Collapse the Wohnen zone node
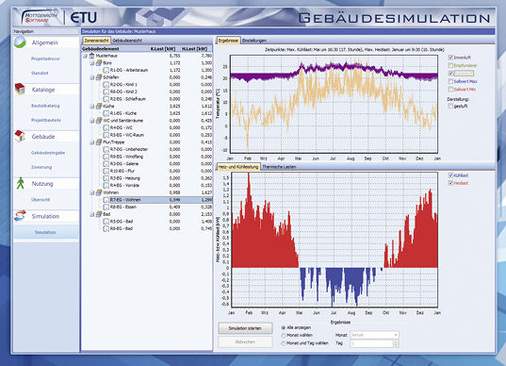Image resolution: width=506 pixels, height=366 pixels. (x=92, y=192)
